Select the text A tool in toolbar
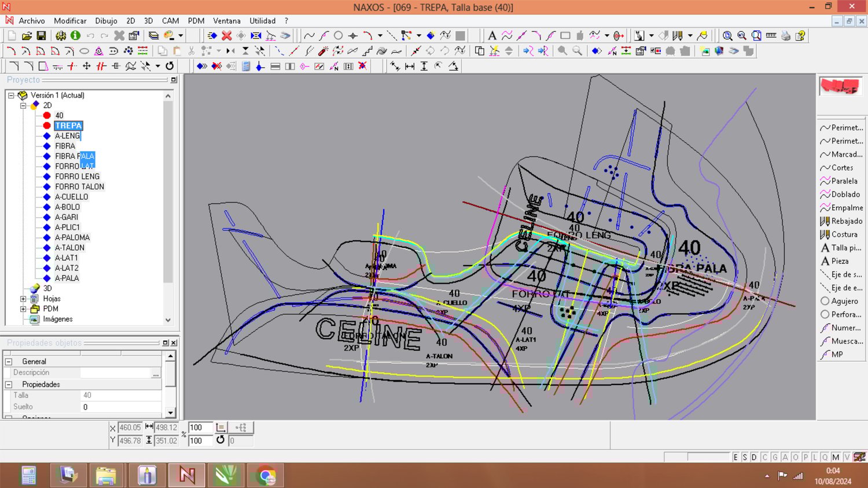The image size is (868, 488). pyautogui.click(x=492, y=36)
